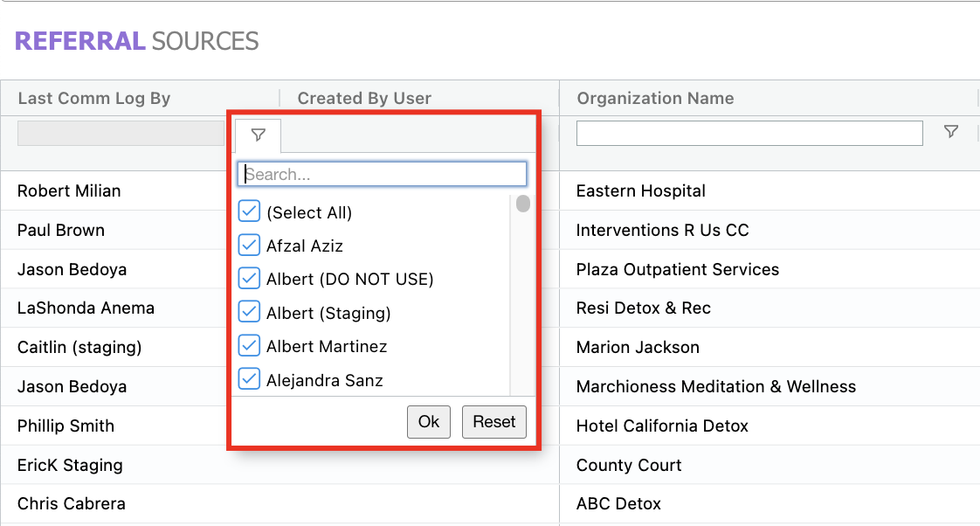This screenshot has width=980, height=526.
Task: Sort by the Organization Name column header
Action: [x=655, y=99]
